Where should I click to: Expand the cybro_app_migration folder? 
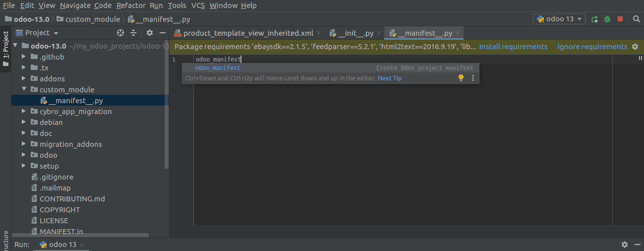click(24, 112)
